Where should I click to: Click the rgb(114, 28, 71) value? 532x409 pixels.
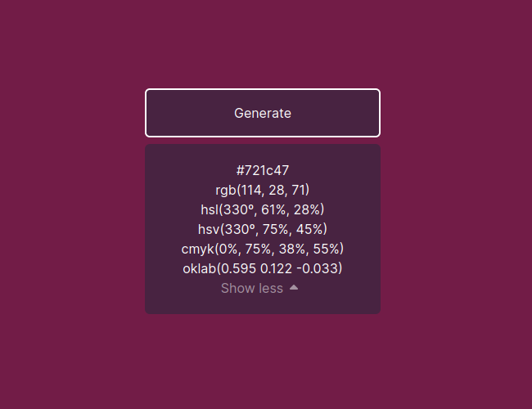coord(263,190)
